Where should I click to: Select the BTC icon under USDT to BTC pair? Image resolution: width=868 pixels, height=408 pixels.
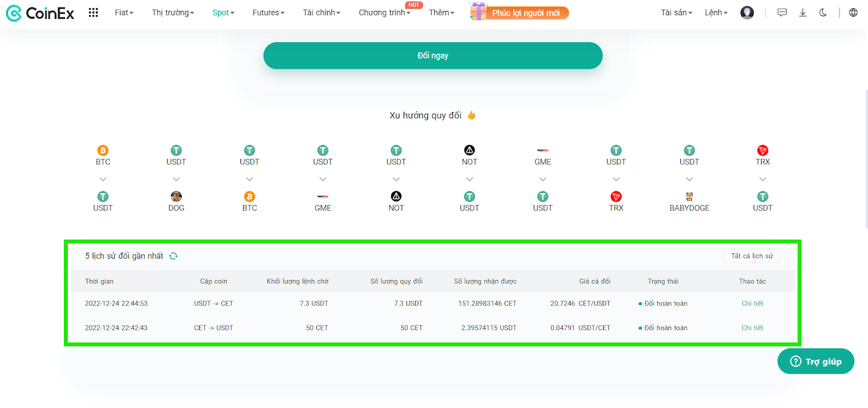250,196
